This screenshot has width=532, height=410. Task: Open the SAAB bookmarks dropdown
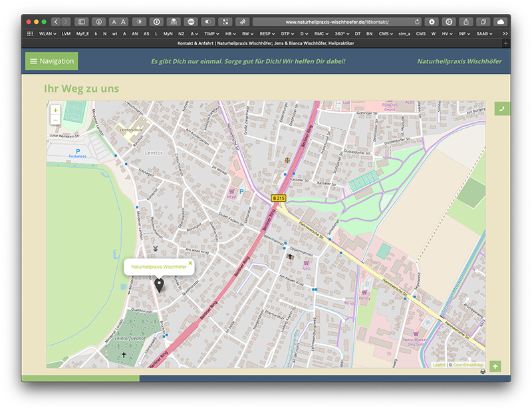coord(483,33)
